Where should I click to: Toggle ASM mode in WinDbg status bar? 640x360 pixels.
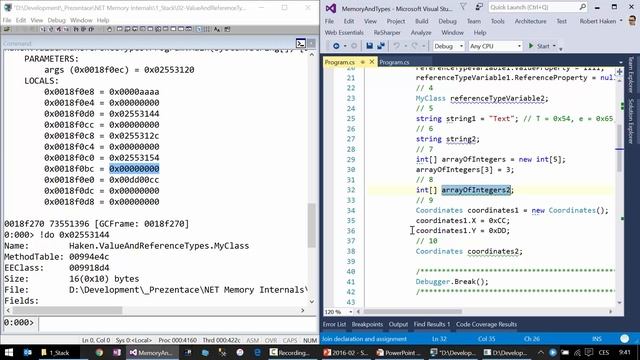pos(253,340)
